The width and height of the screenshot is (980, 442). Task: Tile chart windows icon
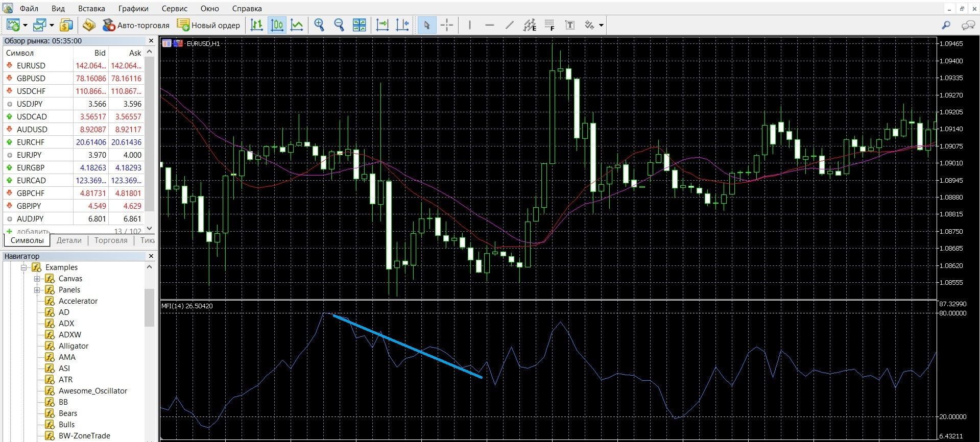point(360,24)
